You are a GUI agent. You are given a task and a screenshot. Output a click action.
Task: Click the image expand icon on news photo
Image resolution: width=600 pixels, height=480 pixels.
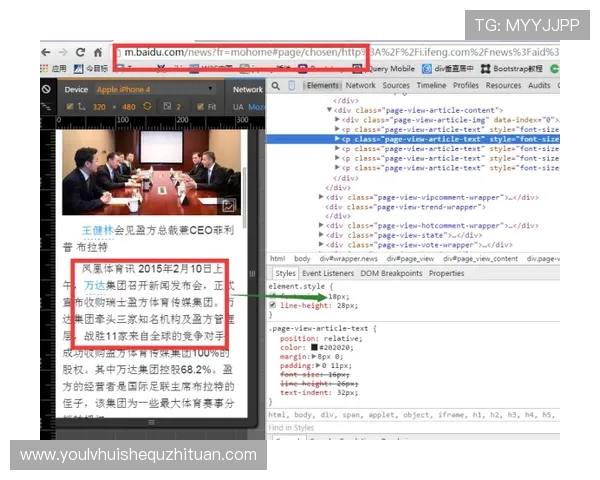(x=228, y=205)
